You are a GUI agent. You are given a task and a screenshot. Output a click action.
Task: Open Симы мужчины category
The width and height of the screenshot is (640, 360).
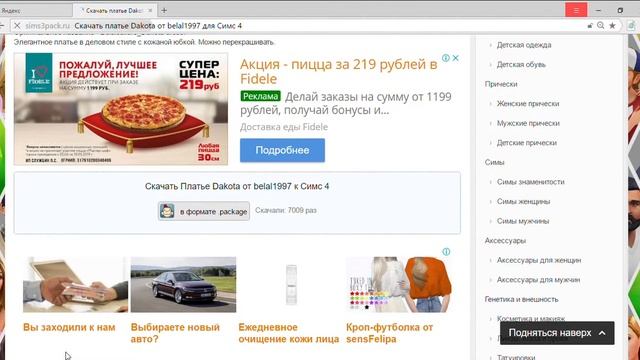(x=523, y=221)
